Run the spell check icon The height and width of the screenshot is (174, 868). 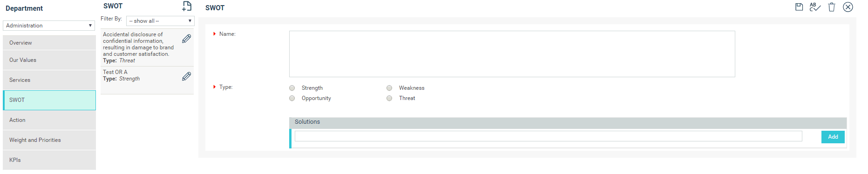point(815,7)
